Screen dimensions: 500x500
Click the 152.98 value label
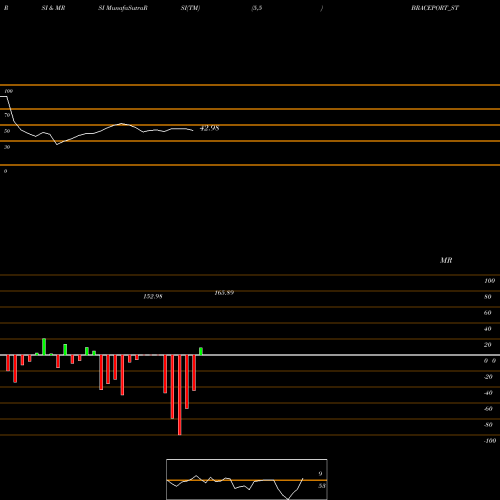coord(153,296)
